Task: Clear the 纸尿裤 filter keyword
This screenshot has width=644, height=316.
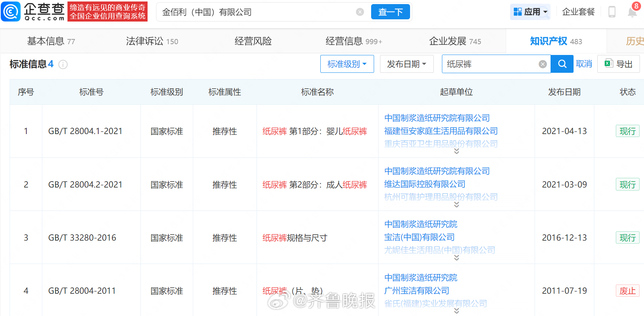Action: pos(543,64)
